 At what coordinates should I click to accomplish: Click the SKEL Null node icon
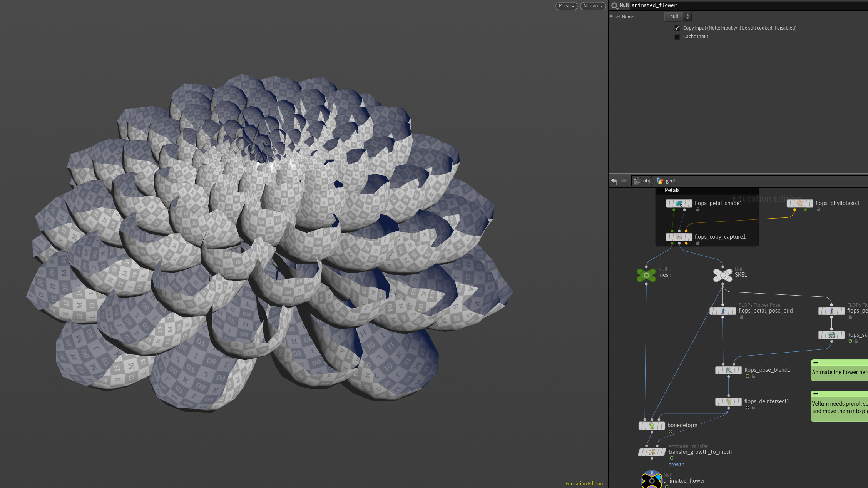pos(722,275)
